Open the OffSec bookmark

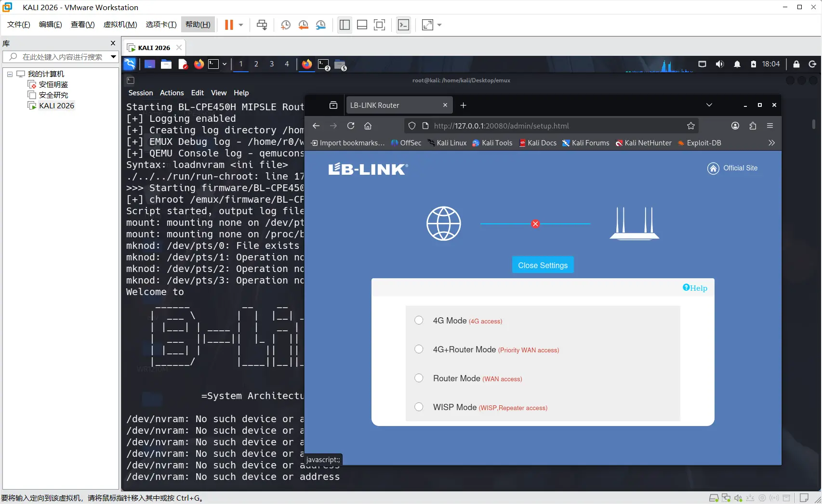pos(406,143)
